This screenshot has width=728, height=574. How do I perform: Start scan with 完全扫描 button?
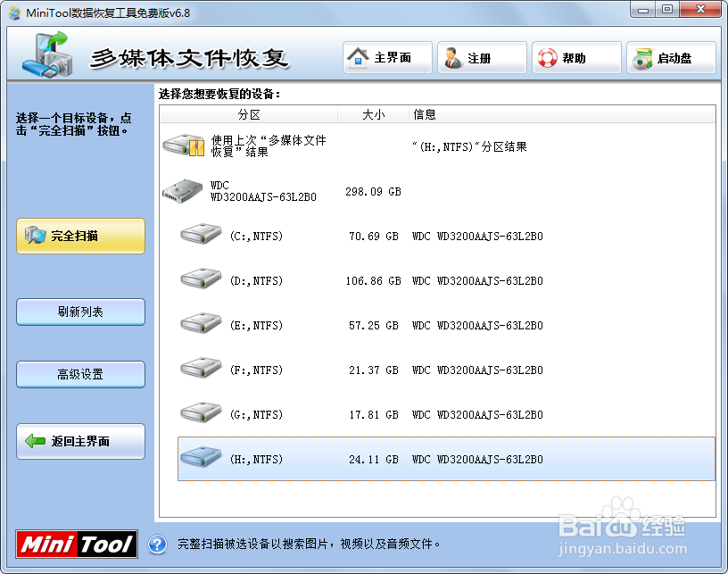tap(81, 236)
